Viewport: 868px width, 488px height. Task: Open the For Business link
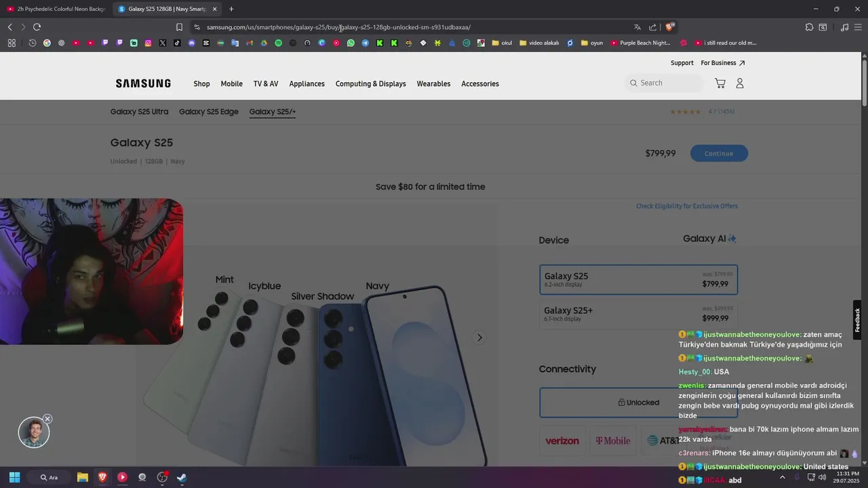723,63
